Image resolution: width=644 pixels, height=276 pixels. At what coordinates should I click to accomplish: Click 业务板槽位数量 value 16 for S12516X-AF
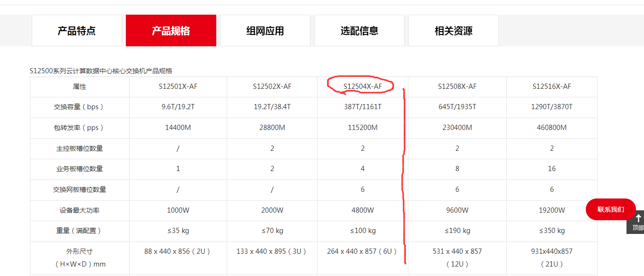[x=552, y=169]
